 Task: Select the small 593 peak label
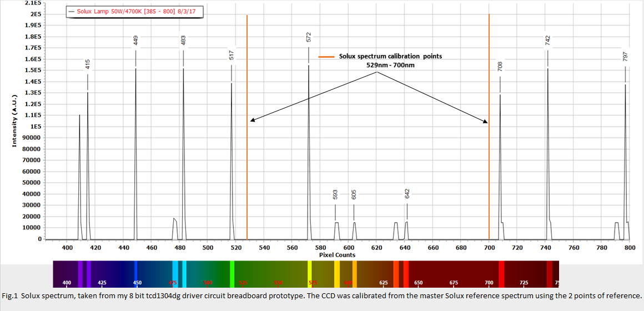(x=335, y=195)
